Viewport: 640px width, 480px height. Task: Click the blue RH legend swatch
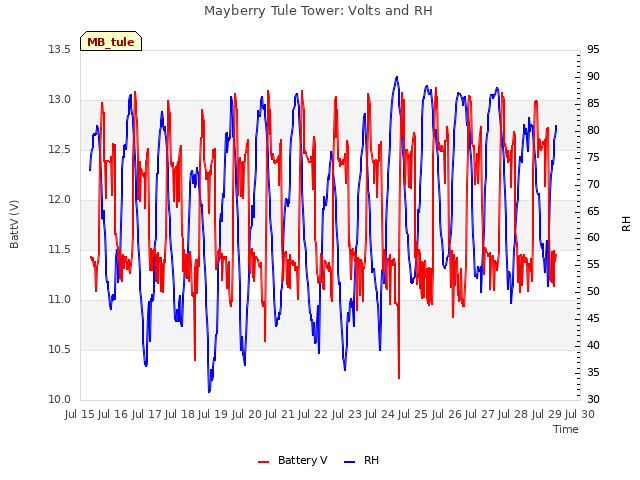[x=350, y=462]
